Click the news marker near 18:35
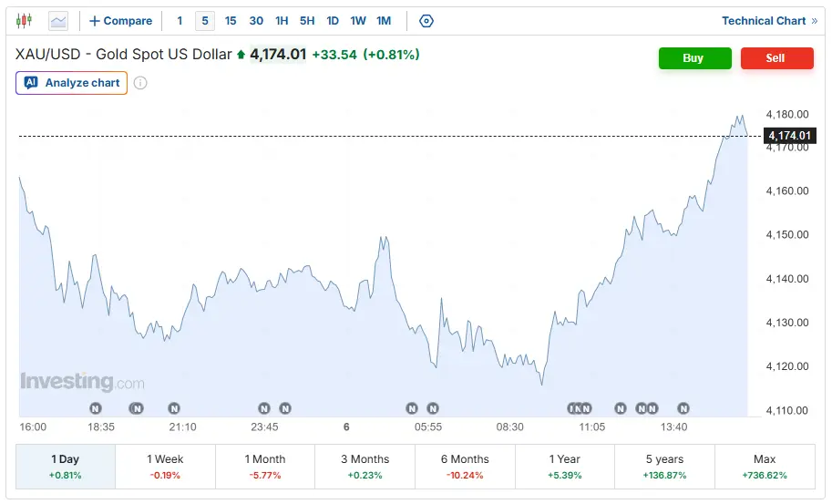Image resolution: width=832 pixels, height=504 pixels. pyautogui.click(x=96, y=408)
